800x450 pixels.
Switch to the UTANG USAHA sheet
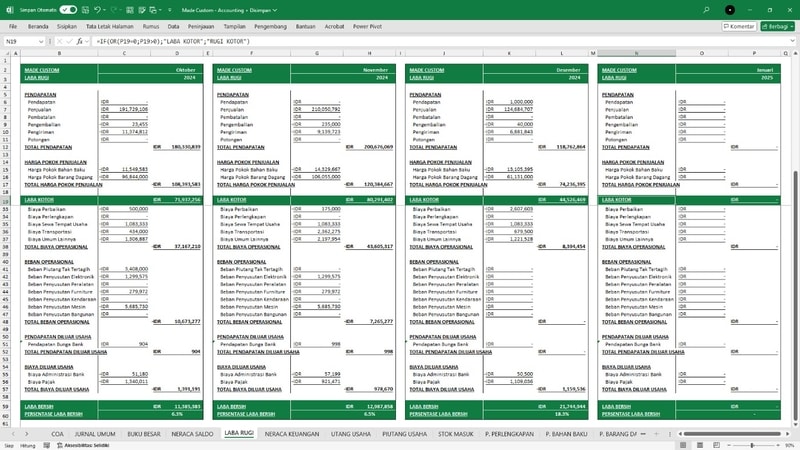pos(351,434)
